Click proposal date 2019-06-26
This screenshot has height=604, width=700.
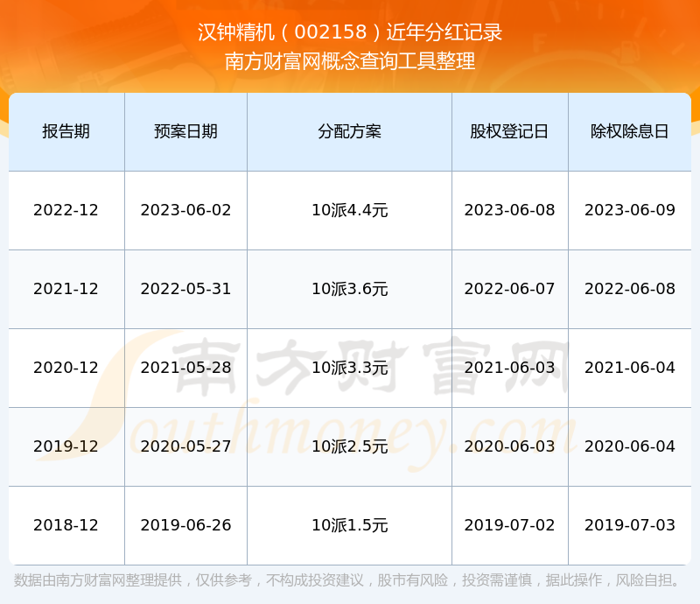185,525
